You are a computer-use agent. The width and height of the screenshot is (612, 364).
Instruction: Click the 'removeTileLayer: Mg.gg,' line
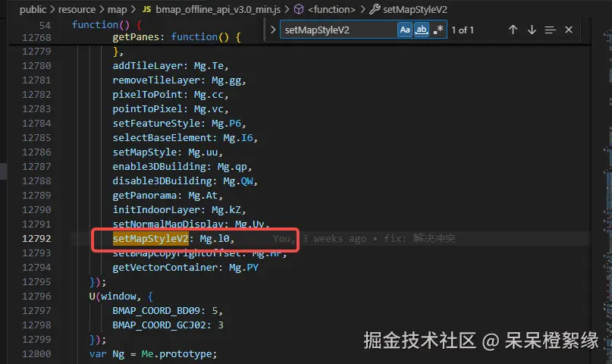tap(179, 80)
